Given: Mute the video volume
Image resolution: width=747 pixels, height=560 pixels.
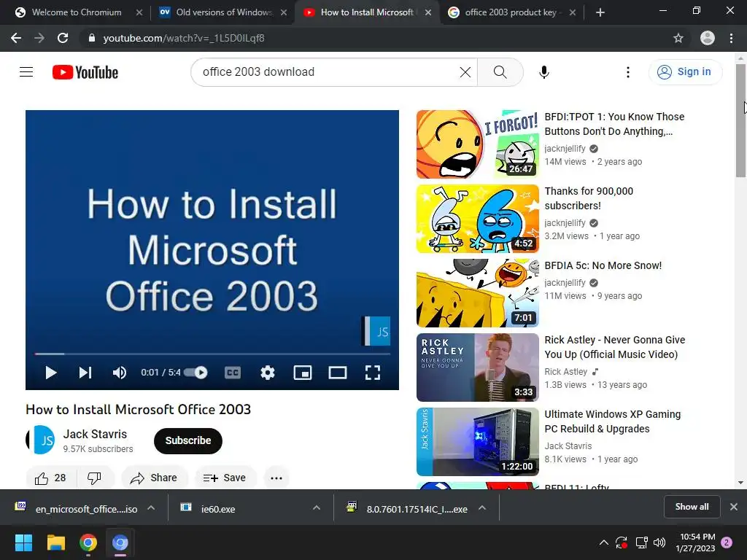Looking at the screenshot, I should pyautogui.click(x=119, y=373).
